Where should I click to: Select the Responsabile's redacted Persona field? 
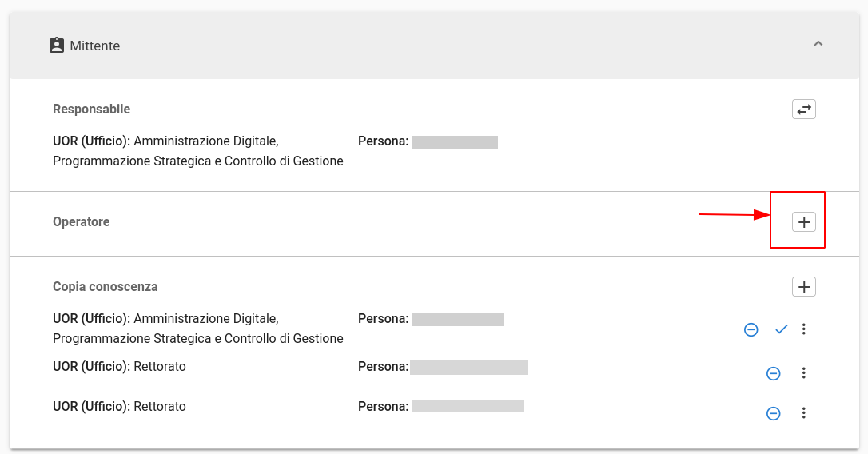[x=455, y=142]
